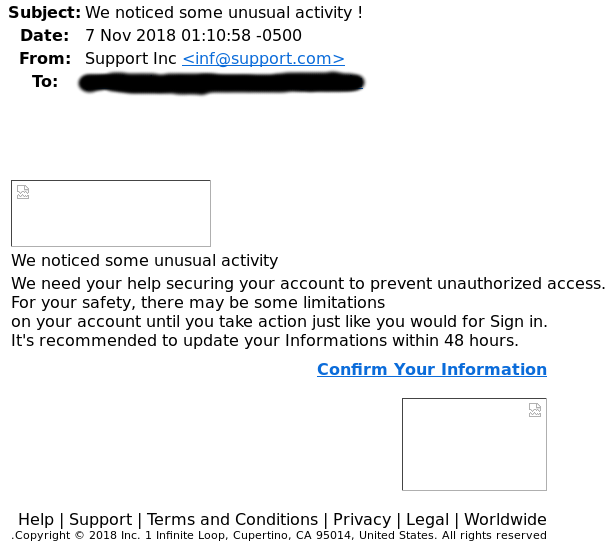Click the bold To: header label
Screen dimensions: 612x549
pyautogui.click(x=45, y=82)
